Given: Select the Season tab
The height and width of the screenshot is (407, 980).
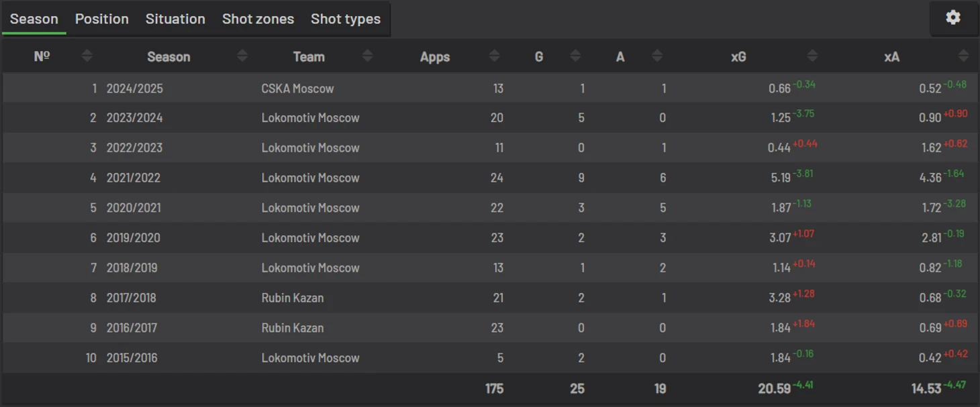Looking at the screenshot, I should tap(34, 19).
